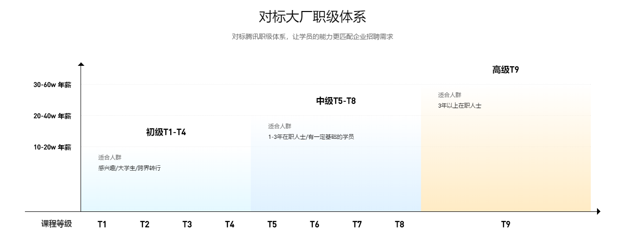Click the T8 level marker
Screen dimensions: 644x246
click(399, 224)
